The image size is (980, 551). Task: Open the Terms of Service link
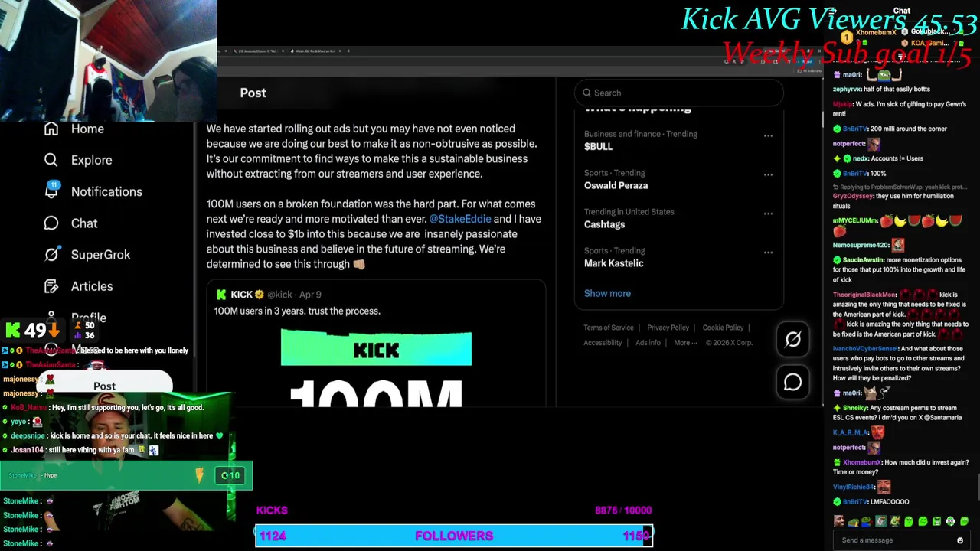click(x=609, y=328)
